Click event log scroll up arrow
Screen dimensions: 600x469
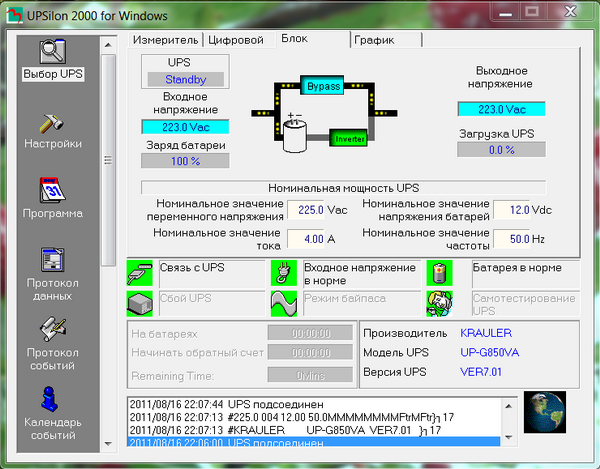[509, 406]
